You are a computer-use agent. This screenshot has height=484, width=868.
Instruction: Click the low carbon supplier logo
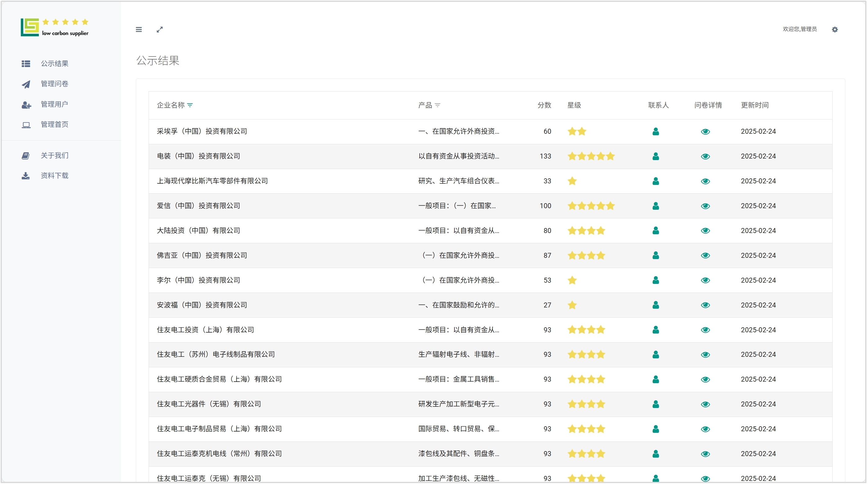(x=55, y=27)
